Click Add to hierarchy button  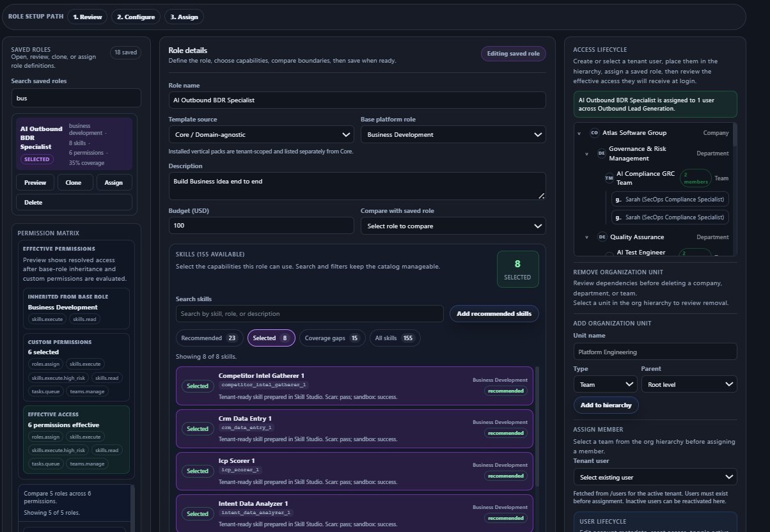click(606, 405)
